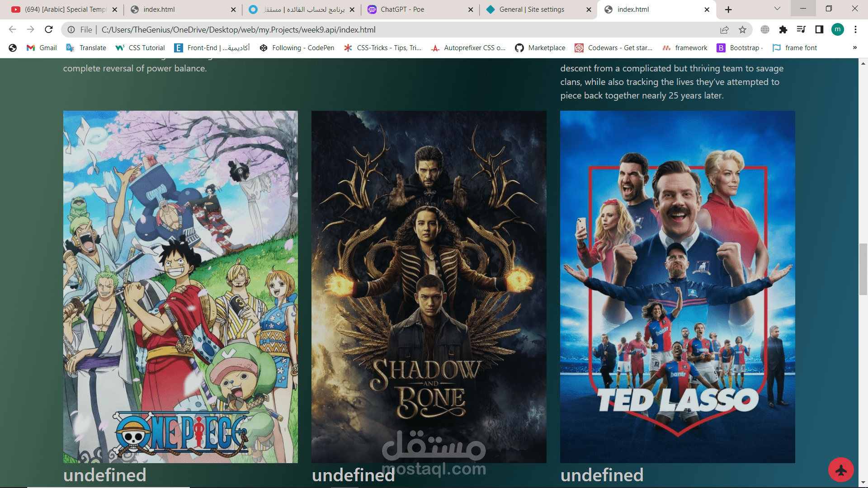Open the green profile avatar

(x=837, y=29)
